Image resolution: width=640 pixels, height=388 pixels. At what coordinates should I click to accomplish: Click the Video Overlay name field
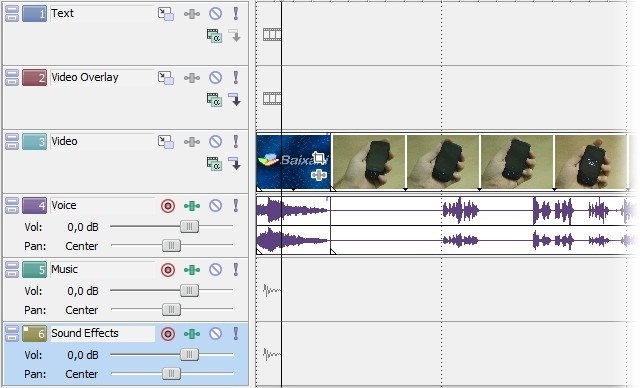click(x=102, y=78)
